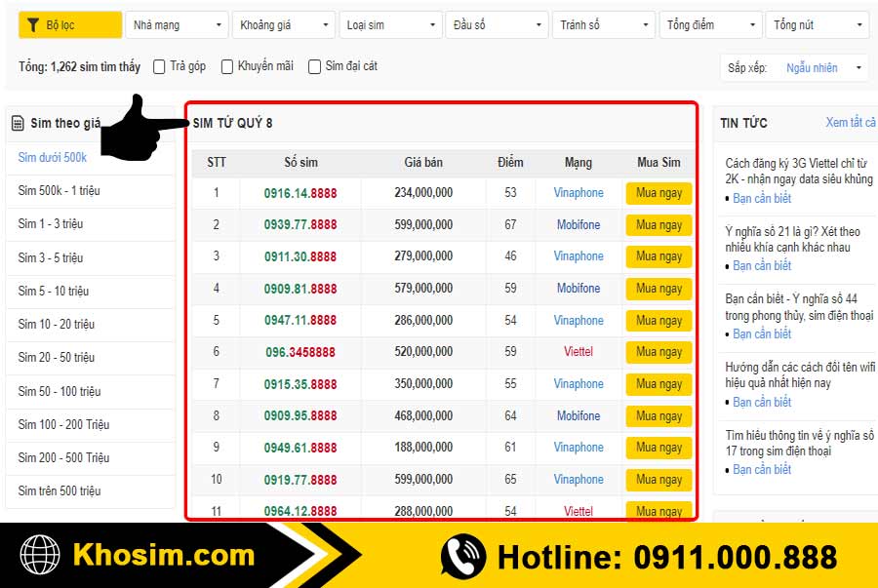Expand the Khoảng giá filter
This screenshot has width=878, height=588.
tap(283, 24)
